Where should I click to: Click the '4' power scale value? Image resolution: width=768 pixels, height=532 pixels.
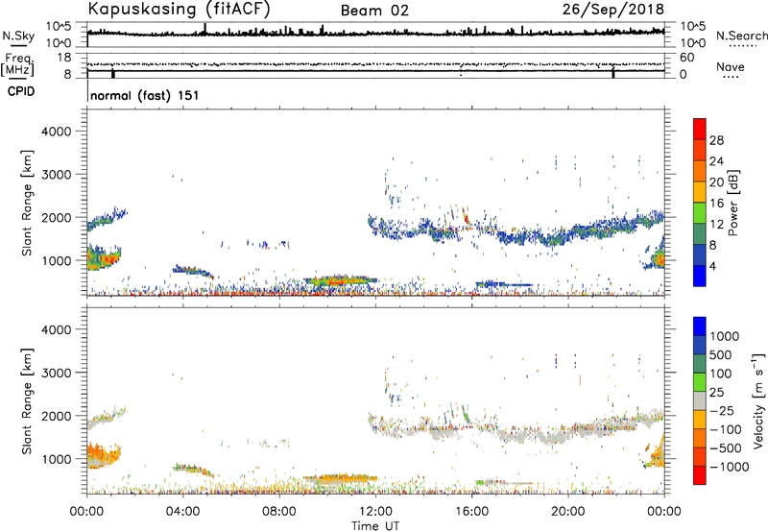pyautogui.click(x=712, y=266)
